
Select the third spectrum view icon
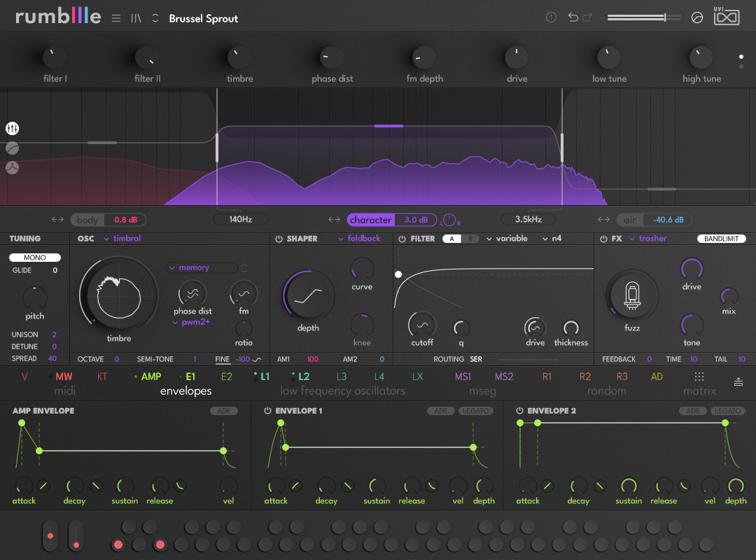12,167
